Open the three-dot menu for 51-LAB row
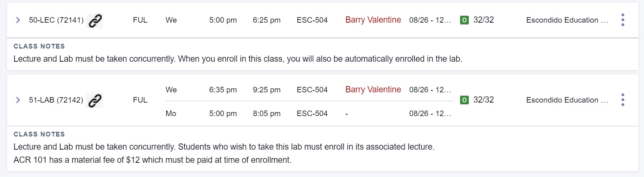Screen dimensions: 644x177 [x=622, y=100]
